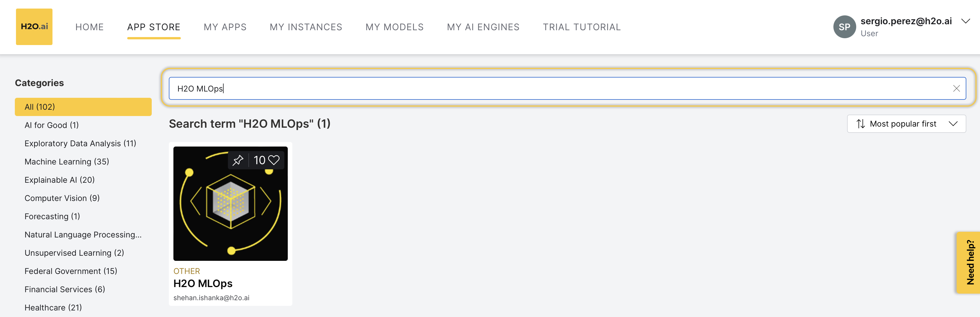Filter by Explainable AI category
The width and height of the screenshot is (980, 317).
click(x=59, y=180)
